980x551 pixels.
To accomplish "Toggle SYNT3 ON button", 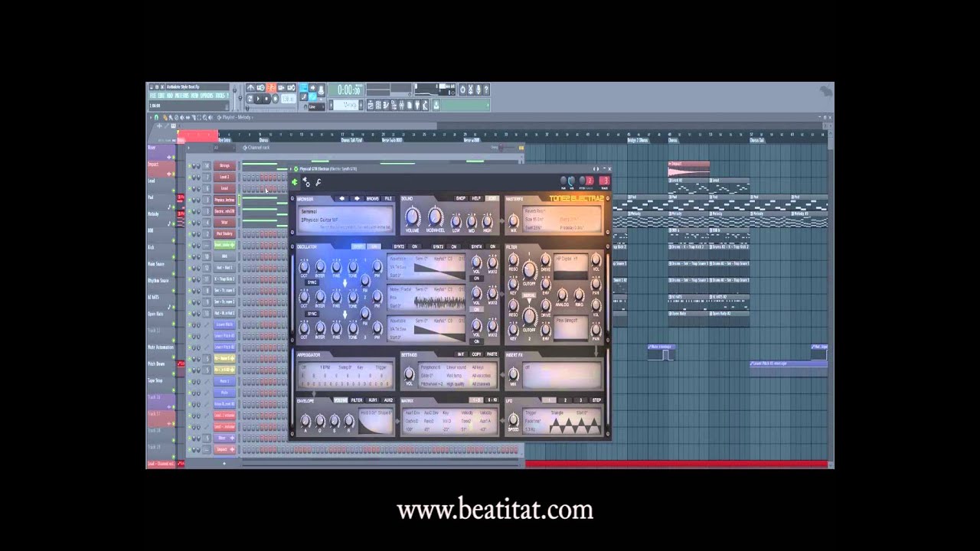I will click(454, 246).
